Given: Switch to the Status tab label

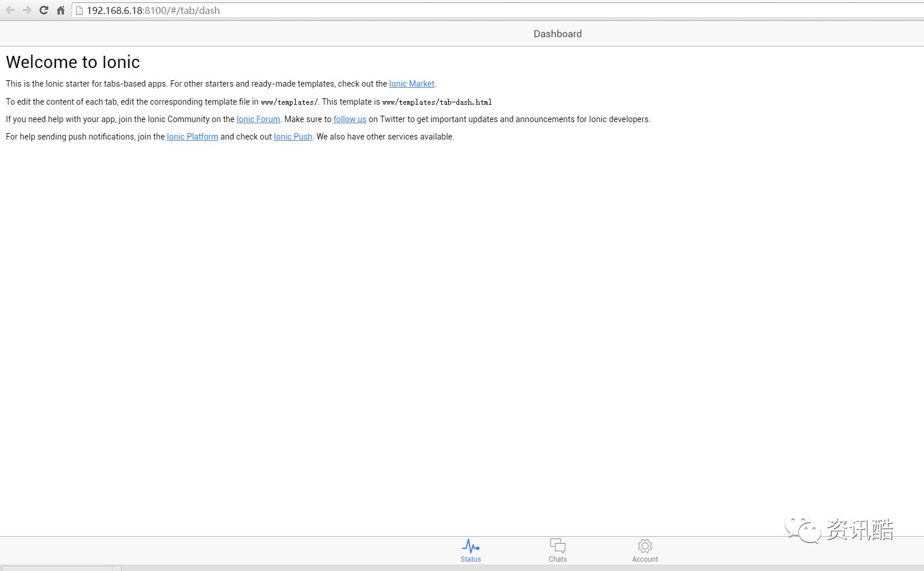Looking at the screenshot, I should (x=471, y=559).
